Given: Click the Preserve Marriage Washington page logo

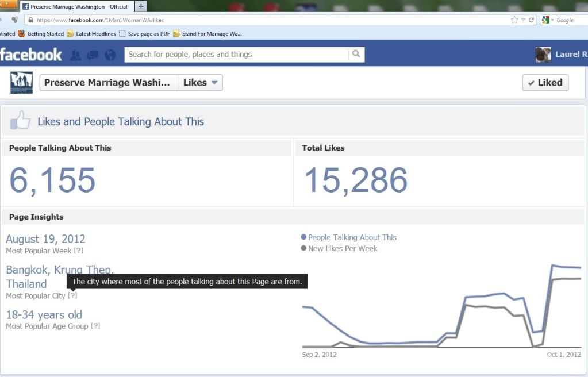Looking at the screenshot, I should (x=21, y=83).
